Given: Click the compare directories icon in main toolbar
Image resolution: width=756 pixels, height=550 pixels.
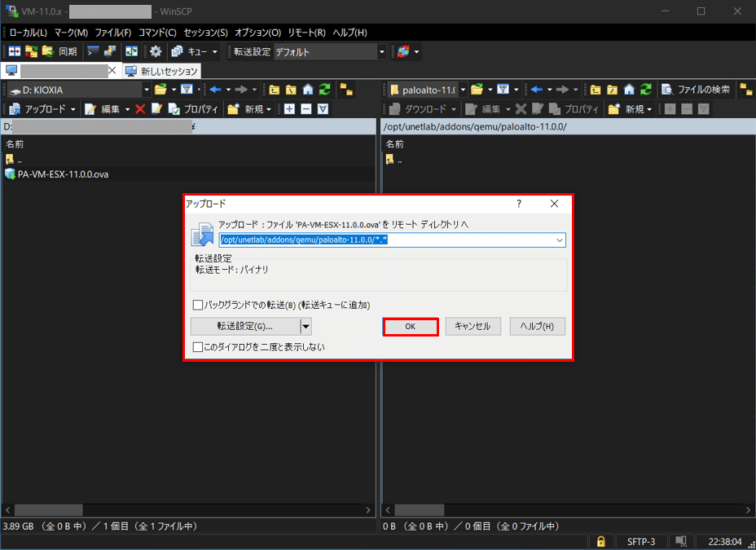Looking at the screenshot, I should (15, 51).
